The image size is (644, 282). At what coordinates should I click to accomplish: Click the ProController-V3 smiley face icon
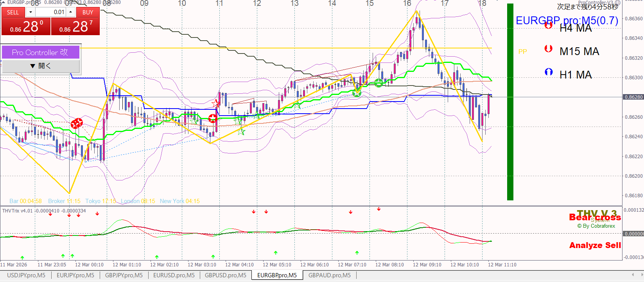pos(617,3)
